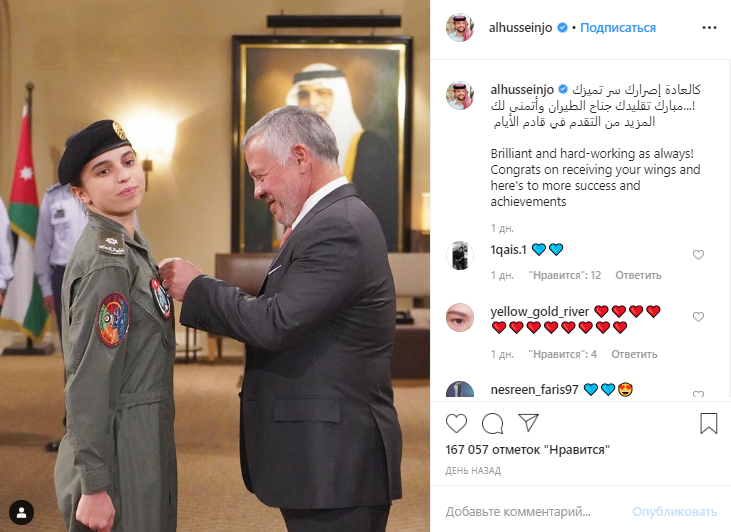The image size is (731, 532).
Task: Open yellow_gold_river avatar
Action: (x=460, y=318)
